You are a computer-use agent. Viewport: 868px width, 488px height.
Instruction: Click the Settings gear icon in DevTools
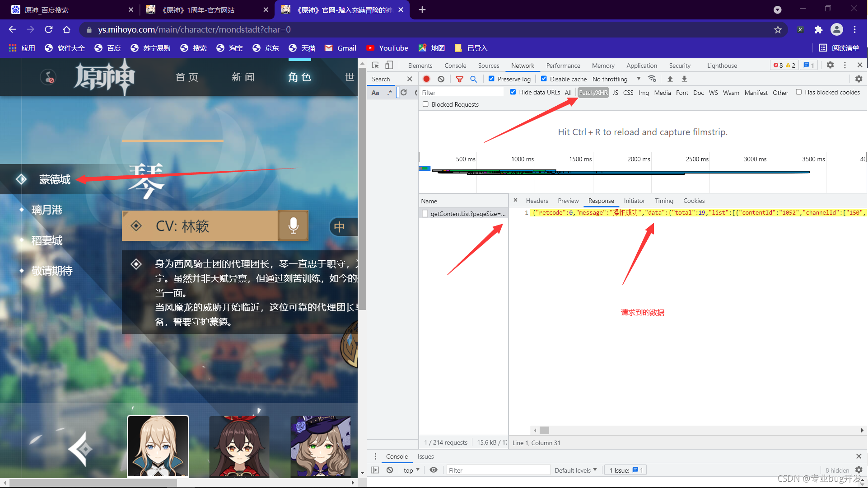[x=830, y=65]
